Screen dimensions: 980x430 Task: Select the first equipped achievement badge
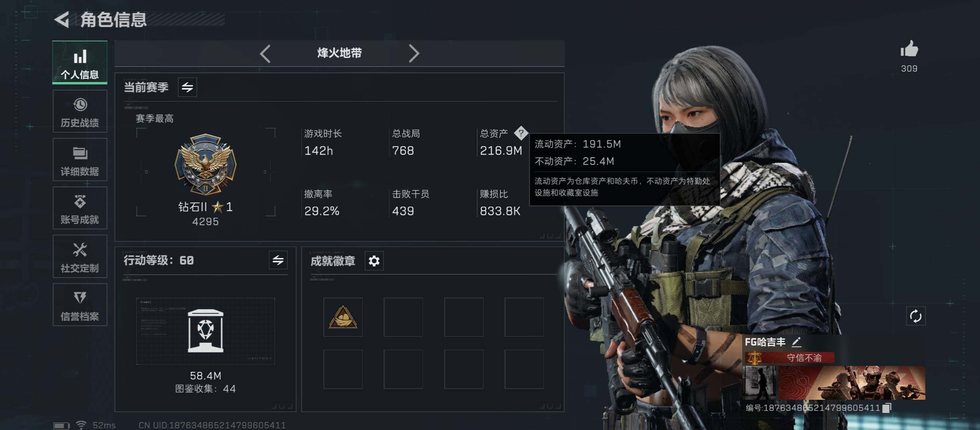(343, 317)
